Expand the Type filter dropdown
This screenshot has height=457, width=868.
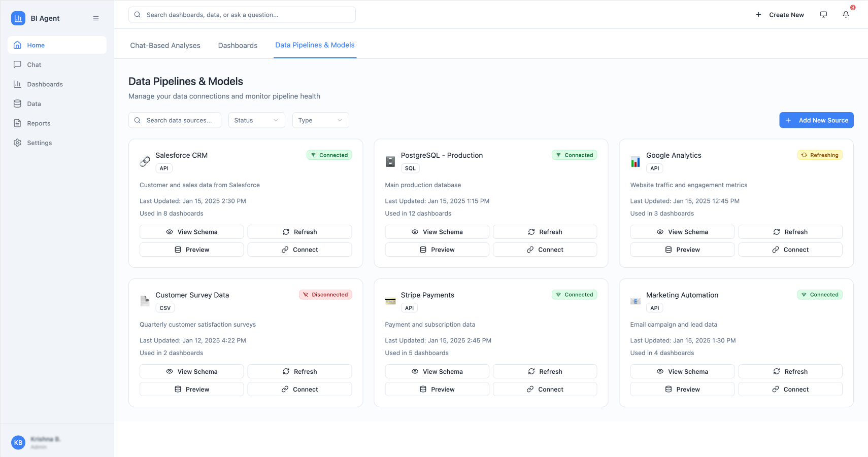point(320,120)
